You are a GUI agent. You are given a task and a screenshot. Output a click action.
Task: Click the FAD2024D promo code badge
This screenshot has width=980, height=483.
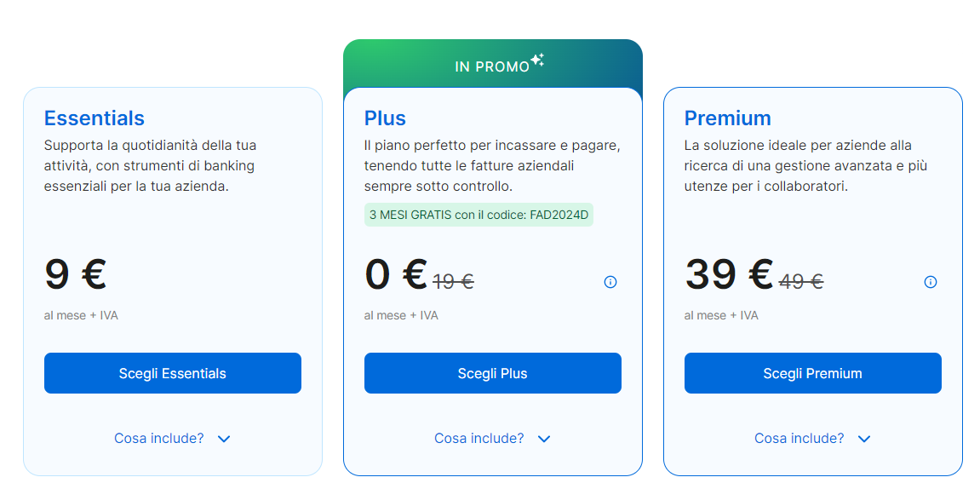click(479, 215)
